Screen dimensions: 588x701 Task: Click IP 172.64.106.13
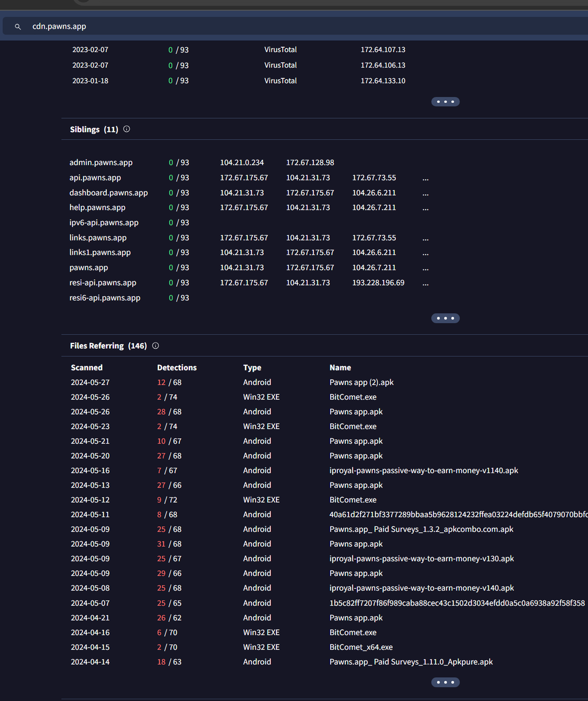pos(383,65)
